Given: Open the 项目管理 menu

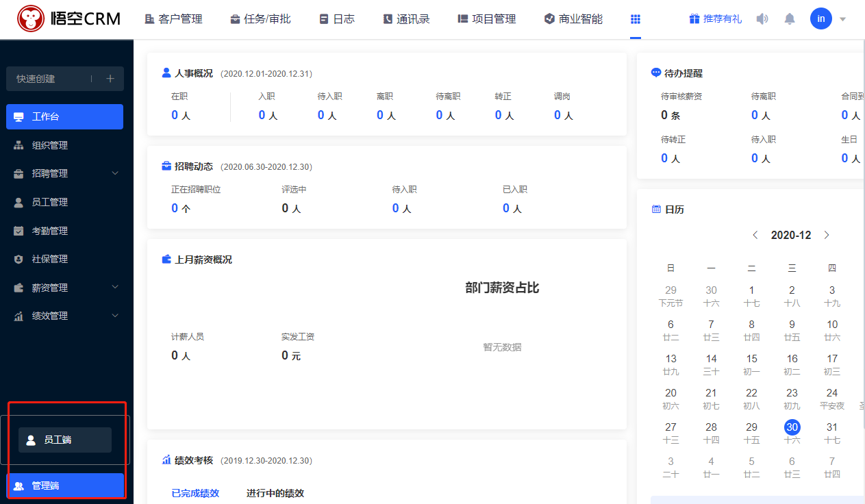Looking at the screenshot, I should (x=487, y=19).
